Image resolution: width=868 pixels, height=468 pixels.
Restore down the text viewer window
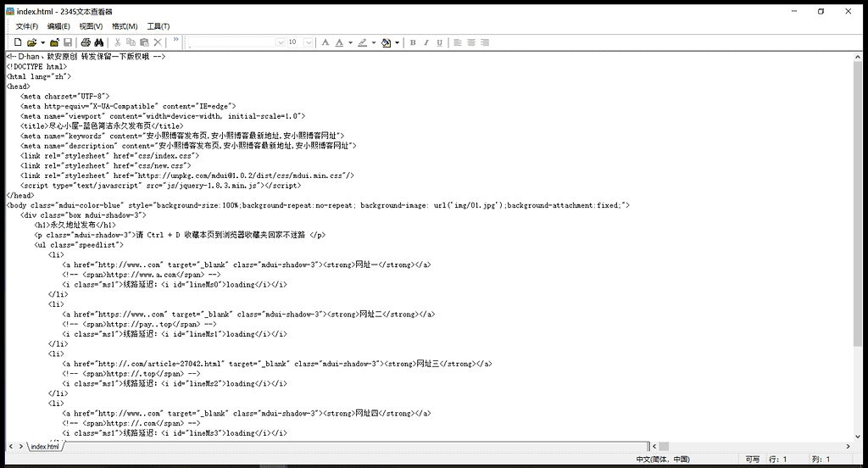[821, 11]
